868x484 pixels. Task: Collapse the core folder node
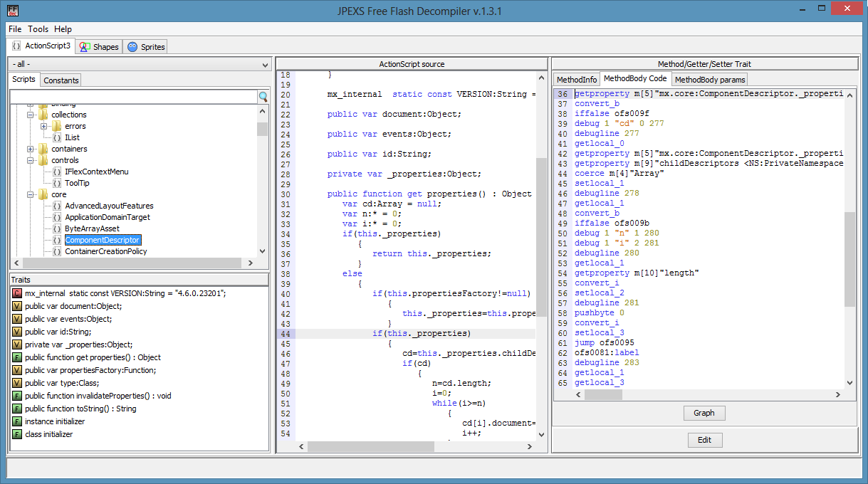pyautogui.click(x=31, y=194)
